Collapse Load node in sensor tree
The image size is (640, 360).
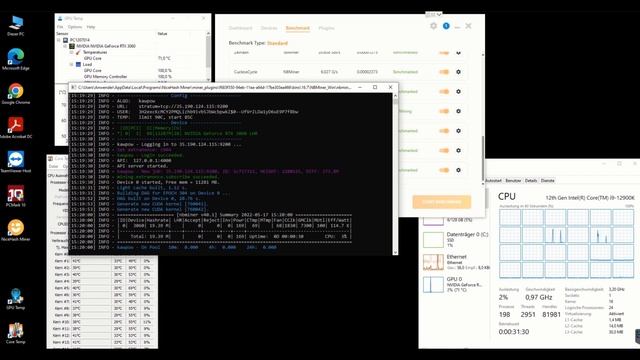71,64
